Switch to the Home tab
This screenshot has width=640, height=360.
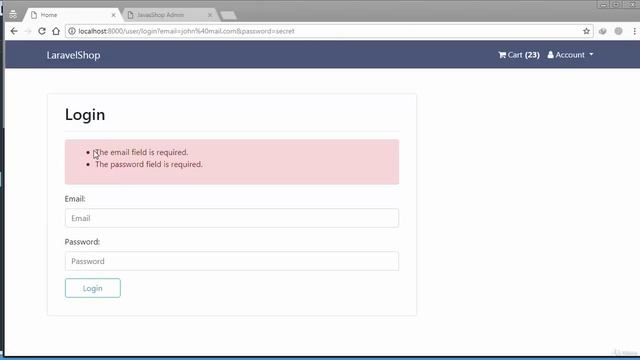coord(72,15)
